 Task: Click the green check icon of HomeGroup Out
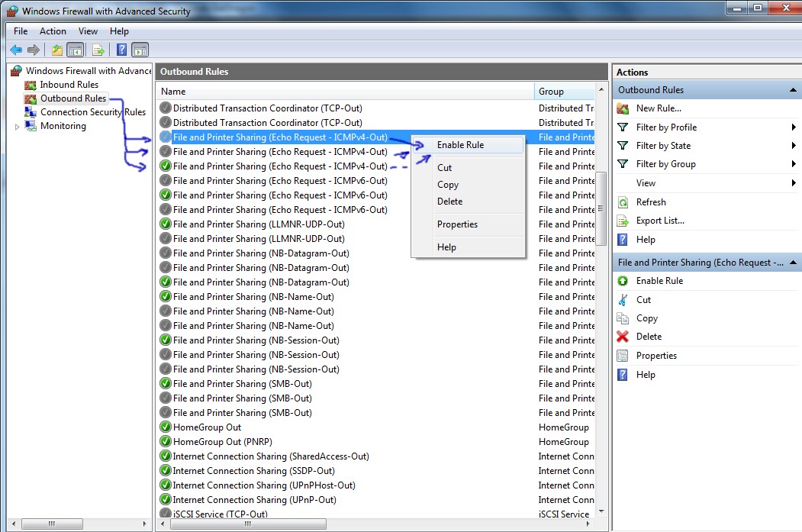tap(166, 427)
